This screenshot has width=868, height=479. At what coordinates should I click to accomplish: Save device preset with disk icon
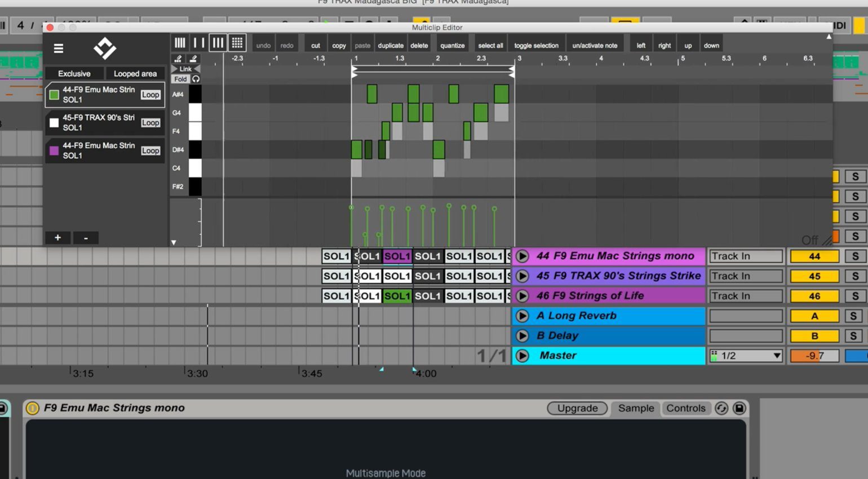tap(739, 408)
